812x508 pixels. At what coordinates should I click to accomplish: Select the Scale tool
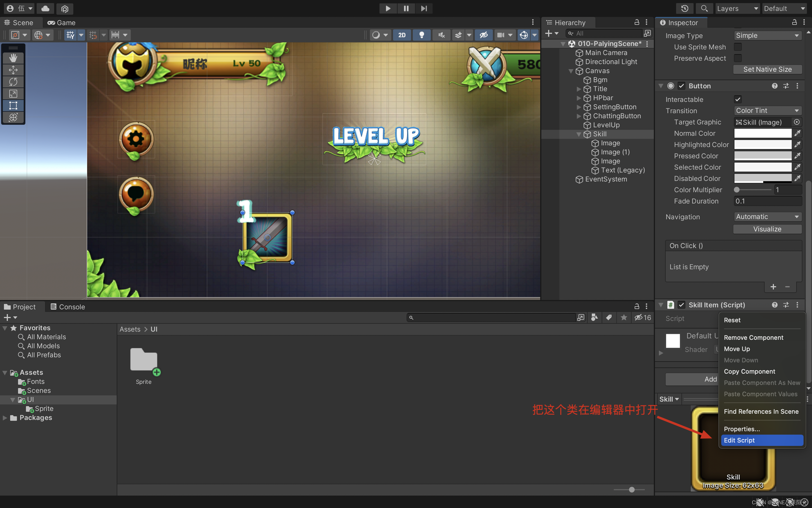[13, 94]
